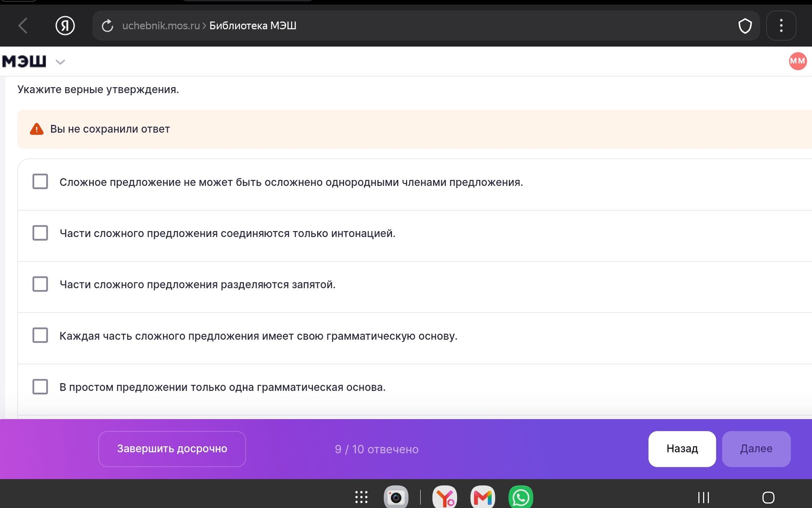Check 'разделяются запятой' option

click(40, 284)
